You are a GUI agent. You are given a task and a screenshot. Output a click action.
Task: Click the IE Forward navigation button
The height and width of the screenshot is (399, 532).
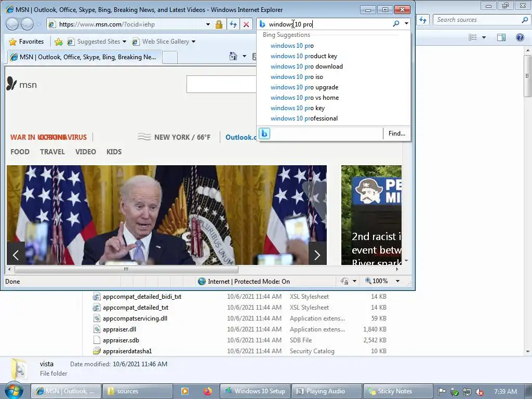pos(27,24)
